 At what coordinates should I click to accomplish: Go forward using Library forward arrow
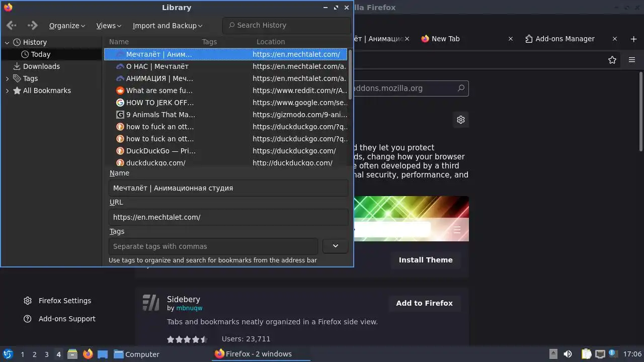(33, 25)
